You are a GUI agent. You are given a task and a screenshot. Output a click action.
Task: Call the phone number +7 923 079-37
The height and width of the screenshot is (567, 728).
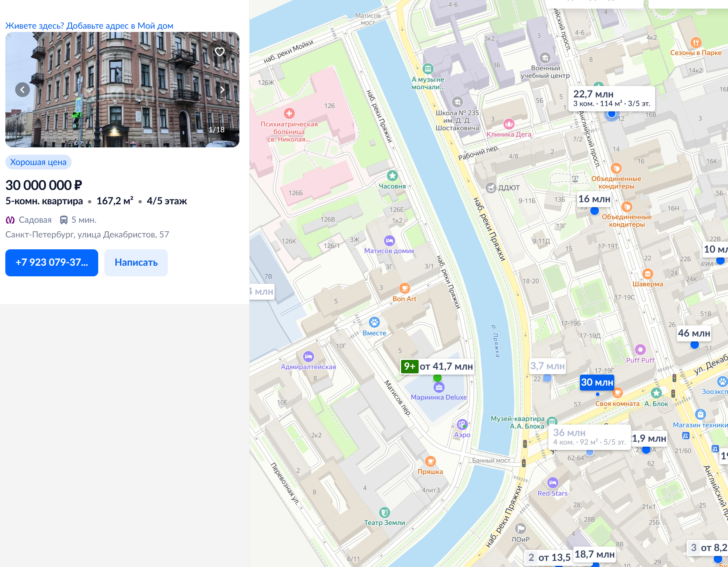[x=52, y=263]
